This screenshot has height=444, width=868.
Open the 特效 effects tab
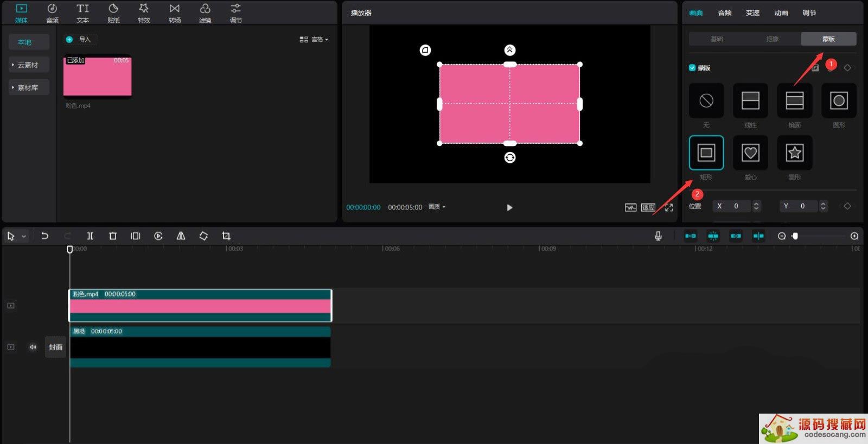[x=144, y=13]
